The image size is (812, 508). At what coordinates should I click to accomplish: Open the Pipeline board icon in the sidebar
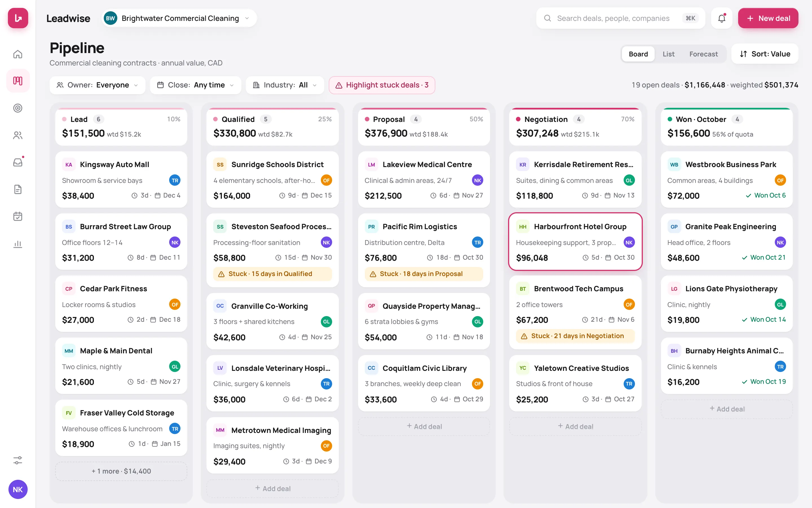(x=18, y=81)
